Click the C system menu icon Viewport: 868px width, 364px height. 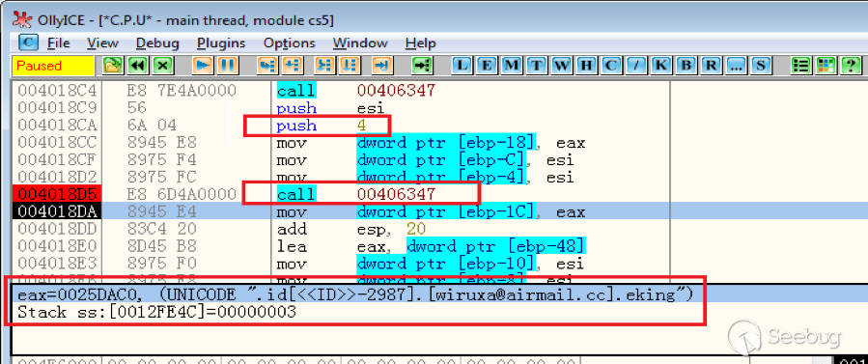[28, 42]
